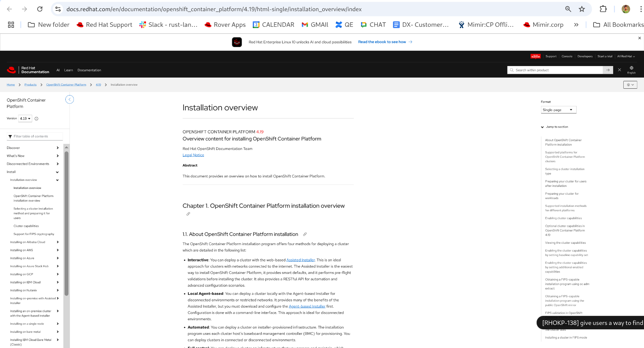Viewport: 644px width, 348px height.
Task: Open the Red Hat Summit badge
Action: [x=536, y=56]
